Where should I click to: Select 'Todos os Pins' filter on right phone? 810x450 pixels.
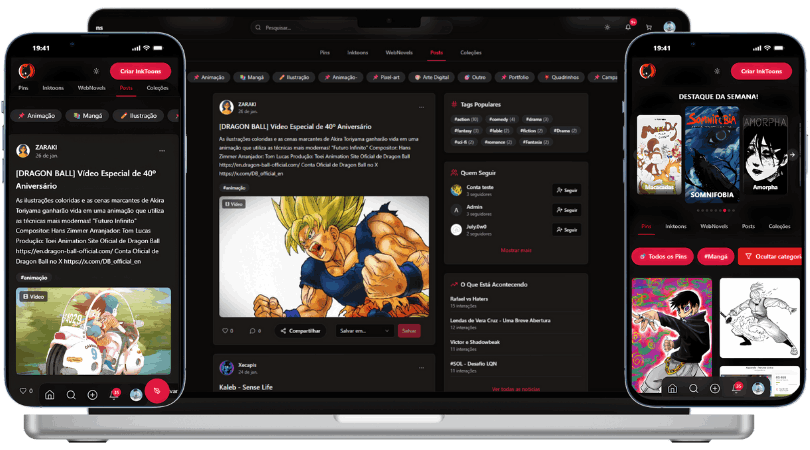pos(662,256)
